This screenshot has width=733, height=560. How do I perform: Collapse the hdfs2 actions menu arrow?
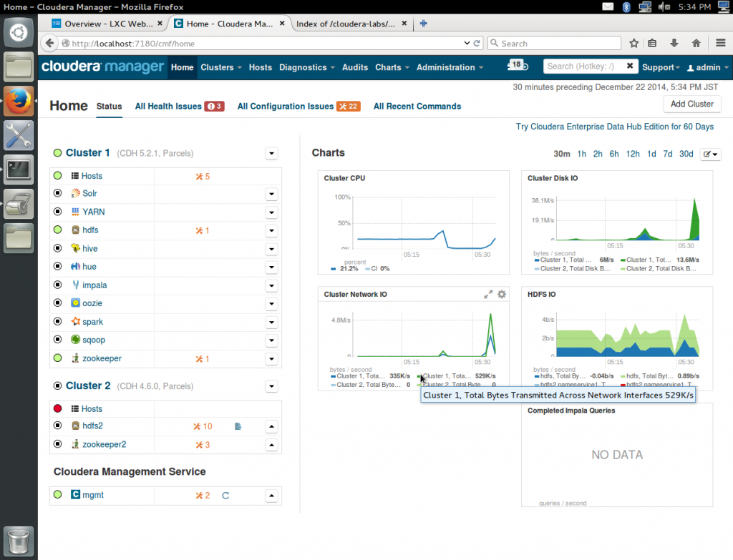271,426
